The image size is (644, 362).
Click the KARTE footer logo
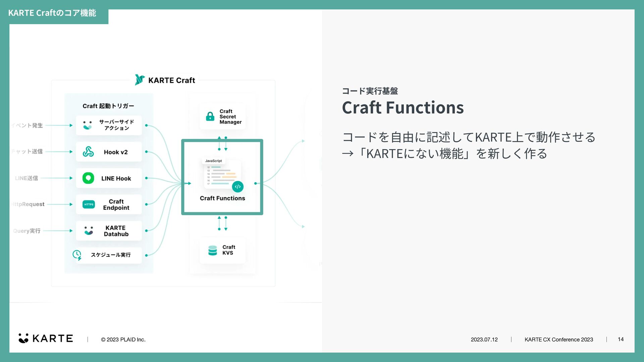[x=46, y=338]
